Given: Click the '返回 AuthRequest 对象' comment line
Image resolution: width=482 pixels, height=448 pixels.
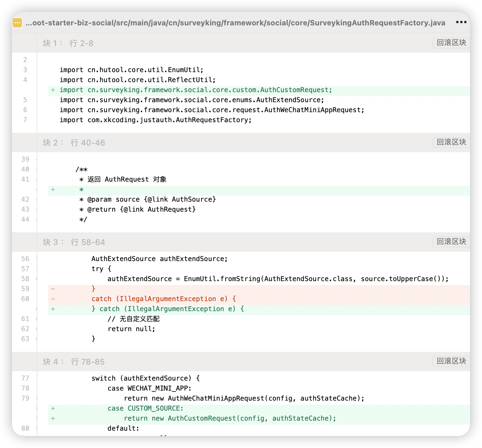Looking at the screenshot, I should (123, 179).
